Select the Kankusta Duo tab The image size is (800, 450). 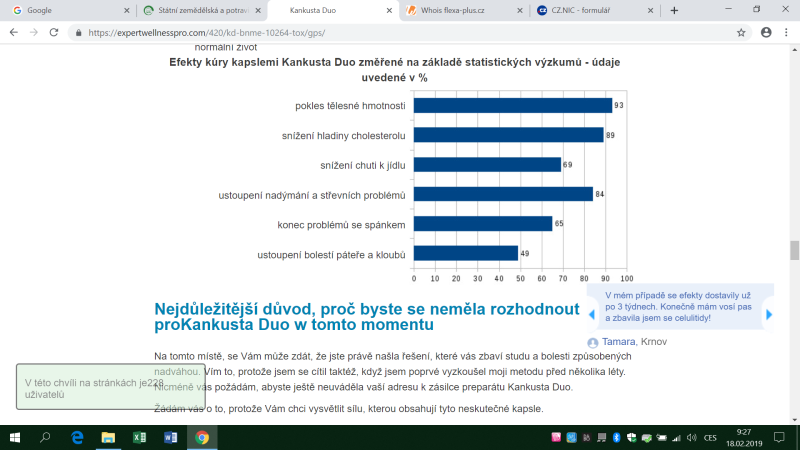[332, 10]
